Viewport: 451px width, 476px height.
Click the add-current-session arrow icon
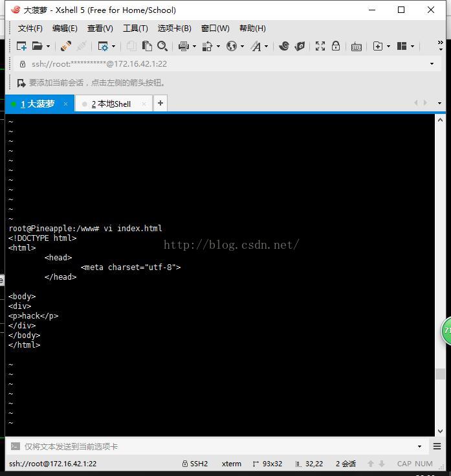[21, 83]
